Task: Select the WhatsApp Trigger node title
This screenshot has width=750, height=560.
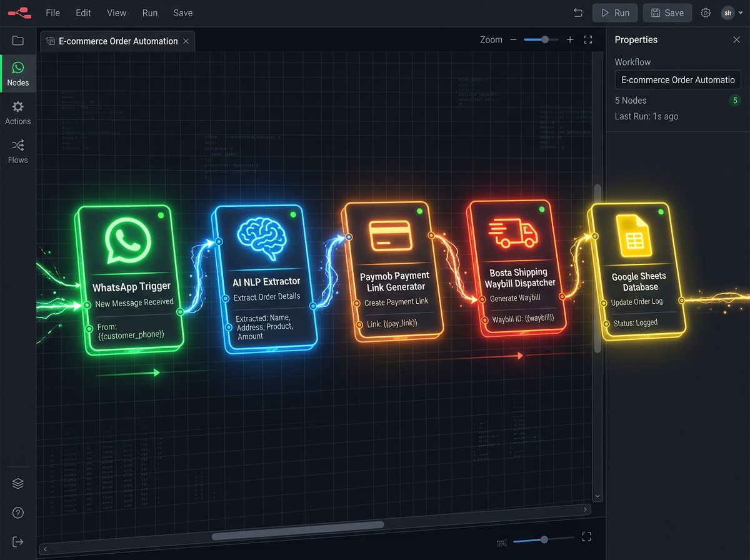Action: point(132,287)
